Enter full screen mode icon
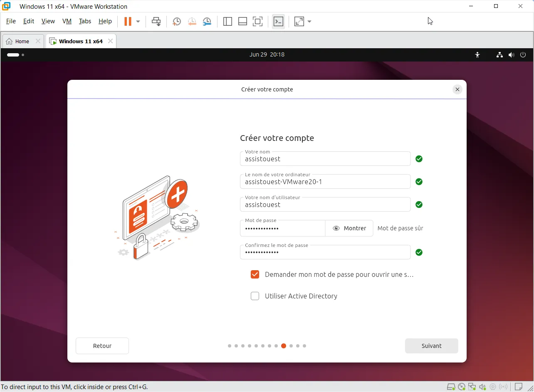The width and height of the screenshot is (534, 392). (258, 22)
